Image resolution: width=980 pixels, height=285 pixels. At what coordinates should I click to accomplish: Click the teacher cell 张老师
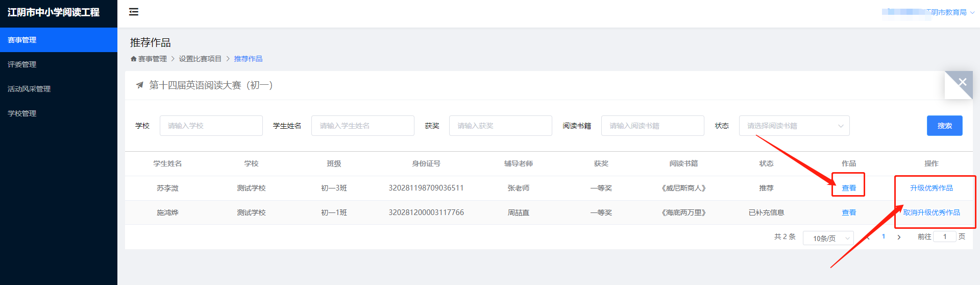click(519, 188)
